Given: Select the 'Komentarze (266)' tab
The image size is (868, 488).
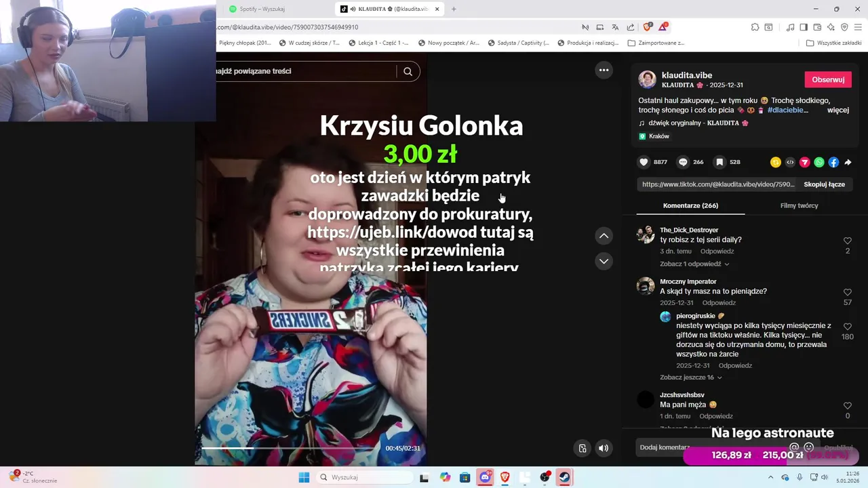Looking at the screenshot, I should pos(690,205).
